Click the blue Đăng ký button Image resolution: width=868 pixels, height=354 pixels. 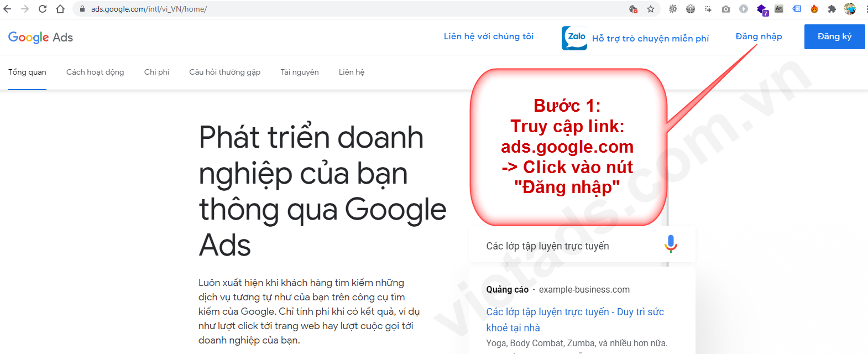point(835,37)
